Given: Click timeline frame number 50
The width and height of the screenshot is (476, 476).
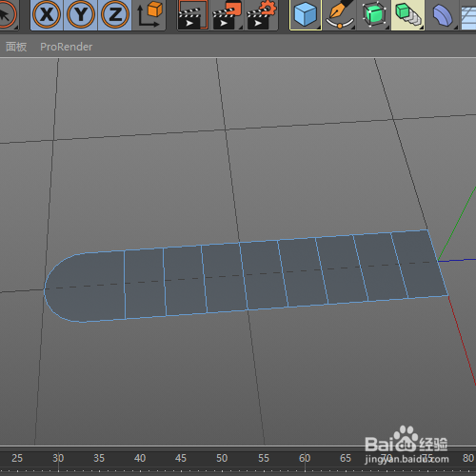Looking at the screenshot, I should pyautogui.click(x=222, y=458).
